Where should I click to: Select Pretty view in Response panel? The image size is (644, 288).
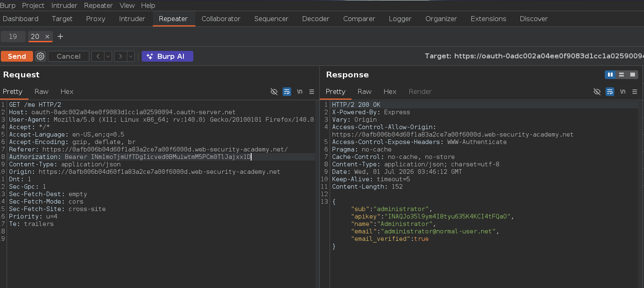pyautogui.click(x=335, y=91)
